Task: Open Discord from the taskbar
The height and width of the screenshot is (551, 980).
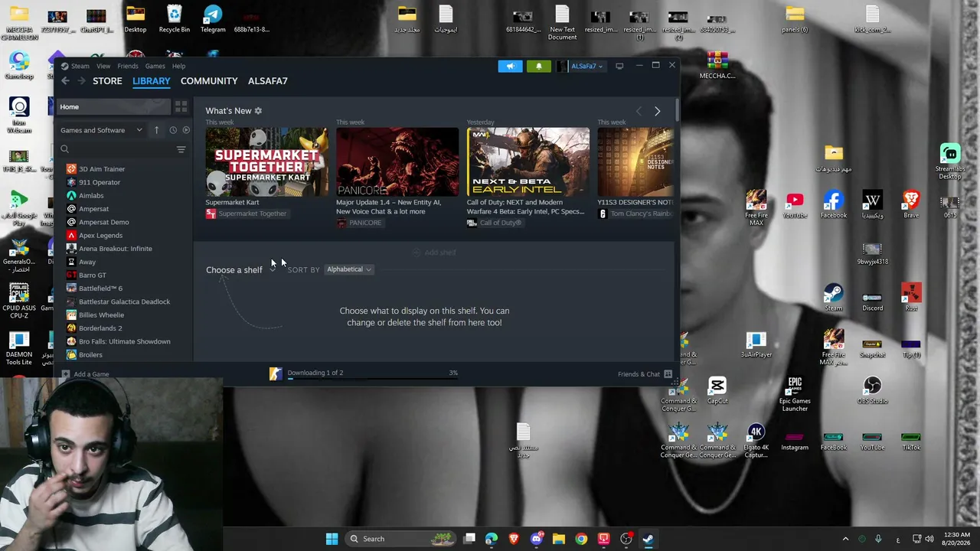Action: (x=536, y=539)
